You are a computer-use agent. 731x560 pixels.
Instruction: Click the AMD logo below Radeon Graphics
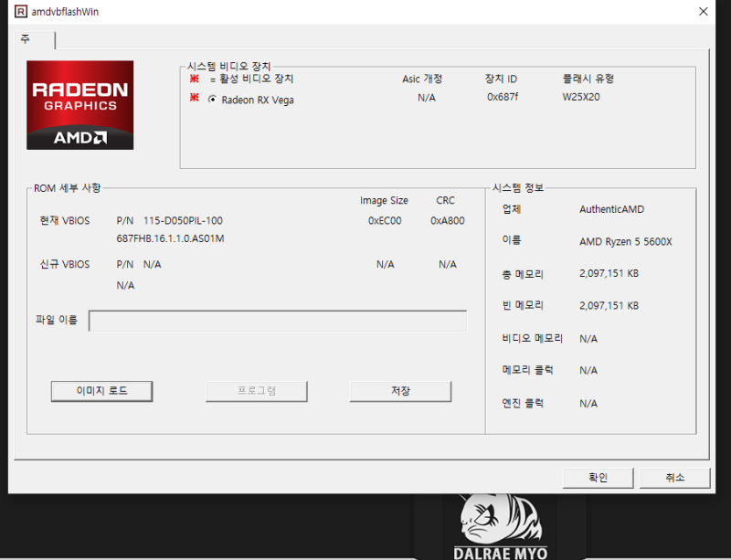coord(79,137)
